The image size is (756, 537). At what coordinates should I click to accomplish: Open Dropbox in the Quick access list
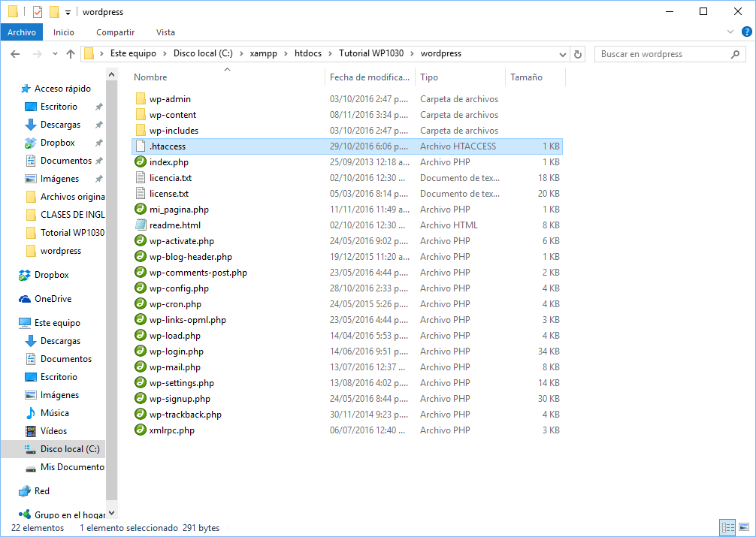coord(57,143)
